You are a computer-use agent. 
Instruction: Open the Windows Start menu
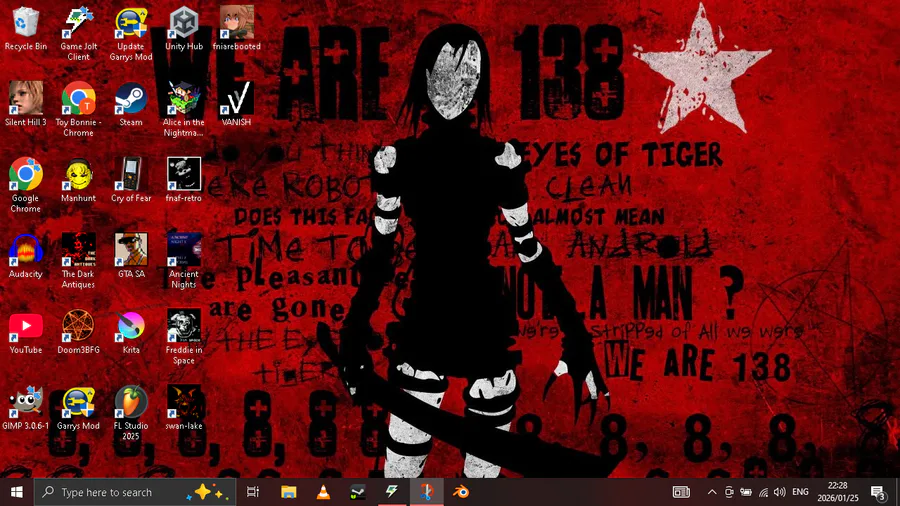(x=17, y=492)
